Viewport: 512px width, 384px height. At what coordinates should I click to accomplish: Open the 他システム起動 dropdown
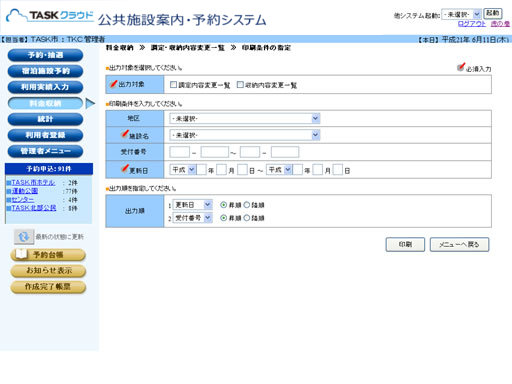pyautogui.click(x=461, y=14)
